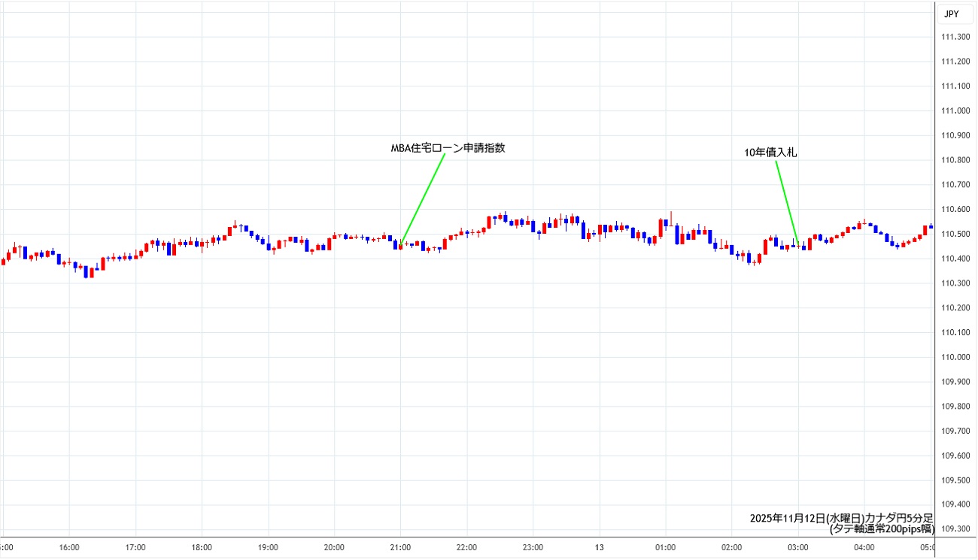Click the 21:00 time axis label
978x560 pixels.
400,547
